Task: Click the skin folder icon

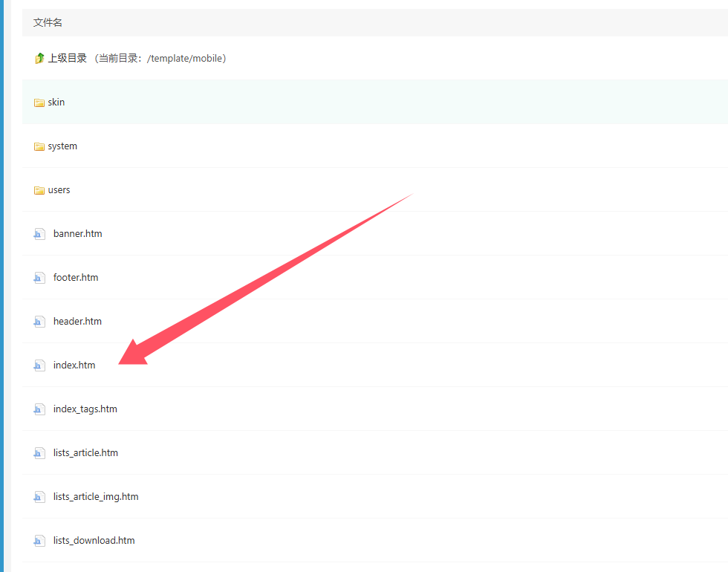Action: tap(39, 103)
